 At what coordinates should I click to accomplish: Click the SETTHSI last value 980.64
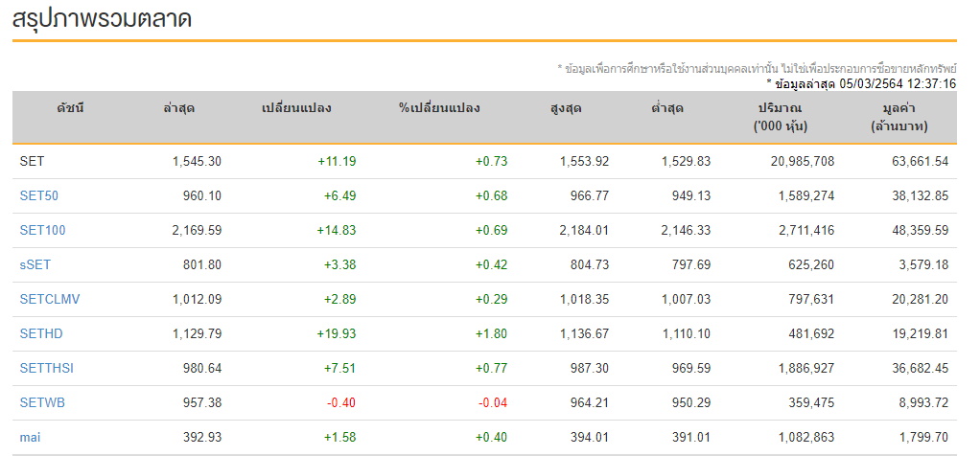pyautogui.click(x=202, y=369)
